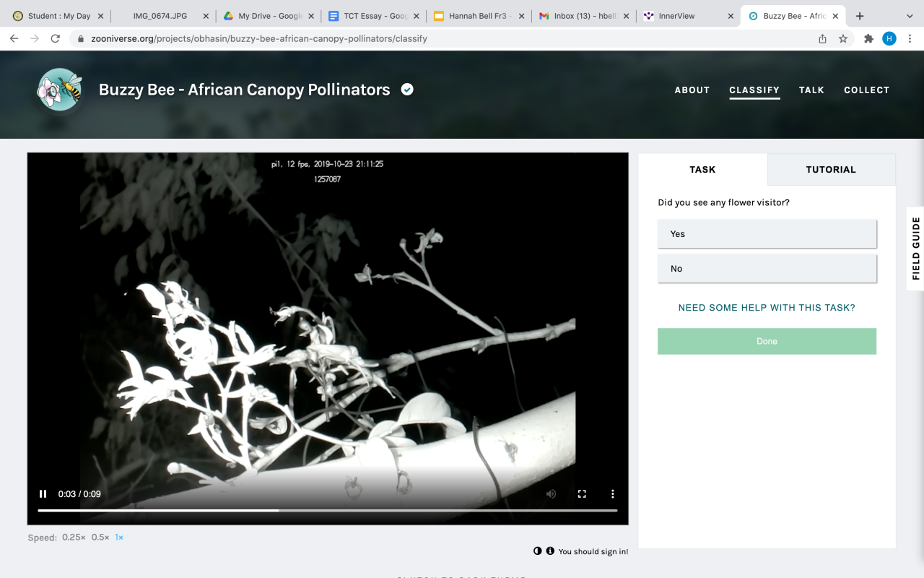This screenshot has width=924, height=578.
Task: Bookmark this page star icon
Action: click(842, 39)
